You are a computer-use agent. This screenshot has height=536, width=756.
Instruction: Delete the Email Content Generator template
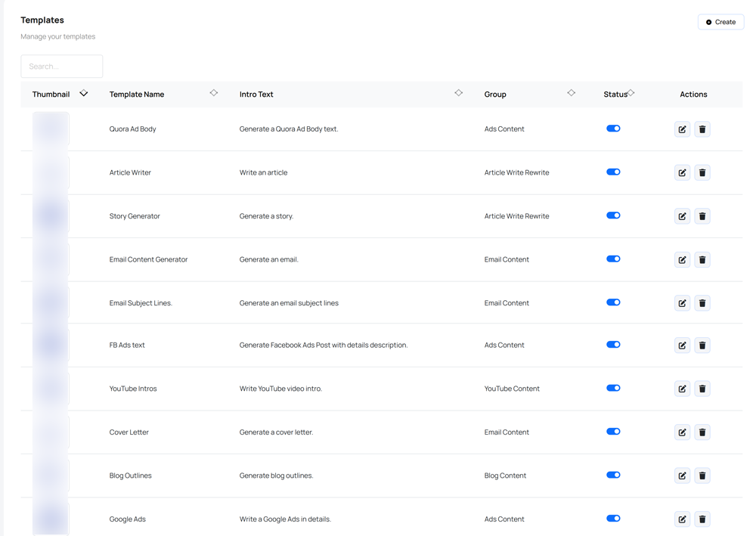702,260
